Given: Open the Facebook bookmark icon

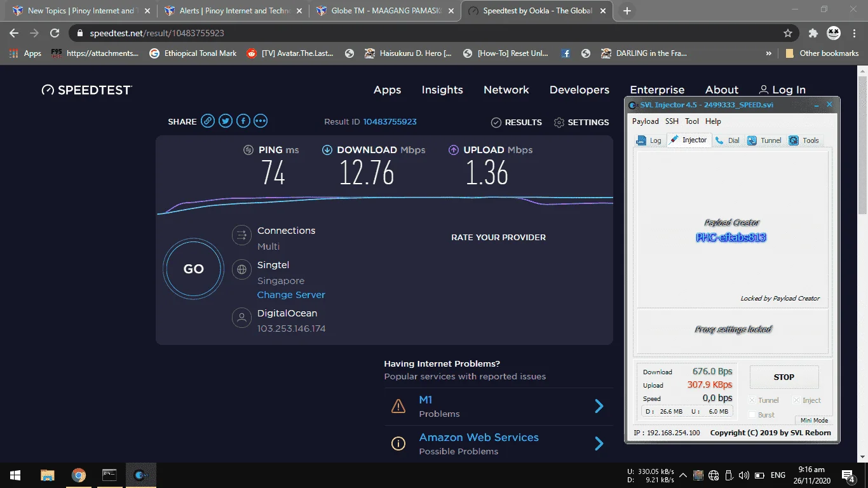Looking at the screenshot, I should tap(566, 53).
